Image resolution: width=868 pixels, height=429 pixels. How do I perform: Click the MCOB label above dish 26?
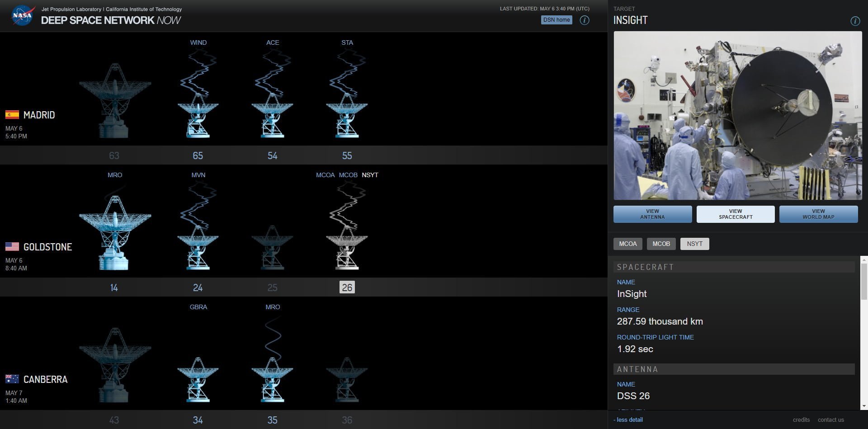tap(348, 175)
